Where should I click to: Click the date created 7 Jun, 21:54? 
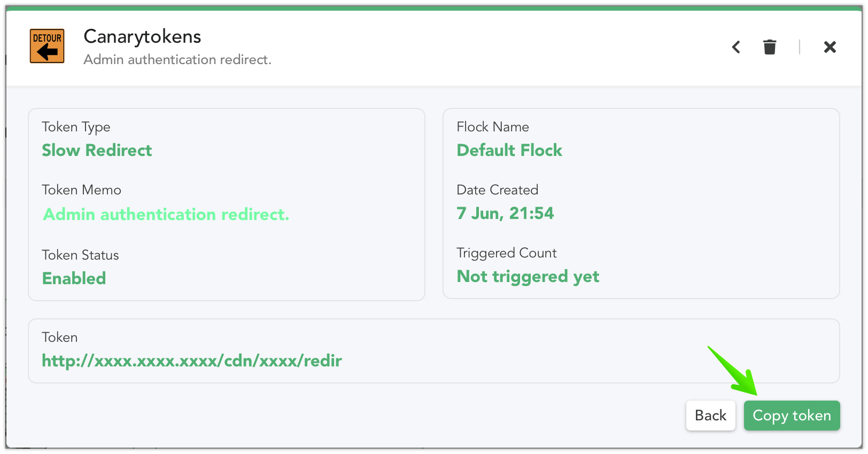(505, 213)
